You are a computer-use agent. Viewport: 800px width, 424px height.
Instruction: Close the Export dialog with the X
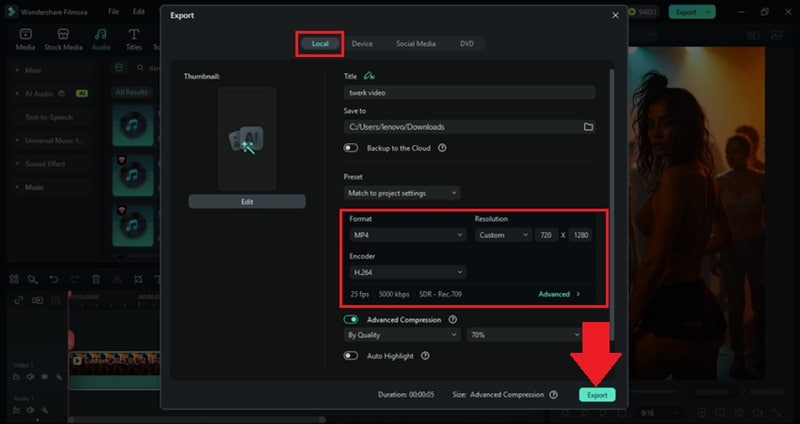pos(615,15)
